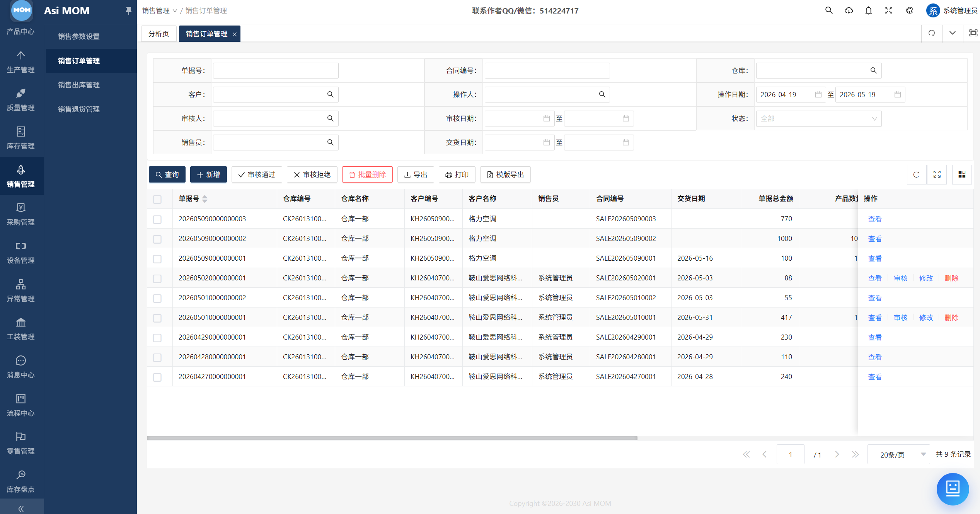This screenshot has width=980, height=514.
Task: Refresh the current tab page icon
Action: click(x=932, y=33)
